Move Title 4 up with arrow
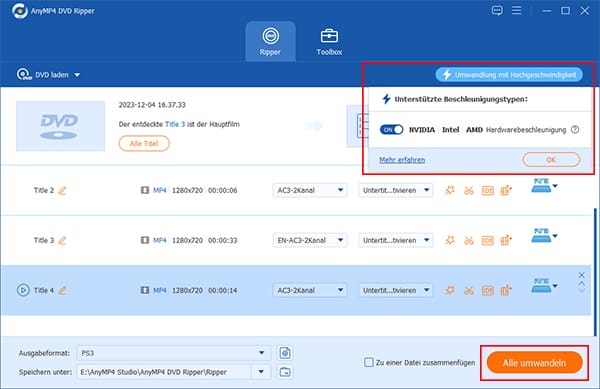This screenshot has height=389, width=600. point(581,283)
